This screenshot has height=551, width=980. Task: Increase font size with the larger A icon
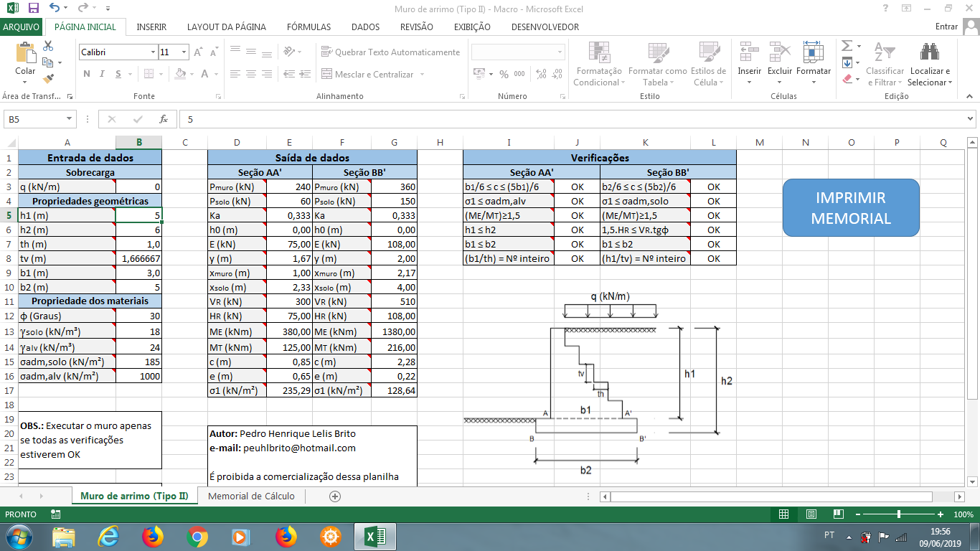click(199, 52)
